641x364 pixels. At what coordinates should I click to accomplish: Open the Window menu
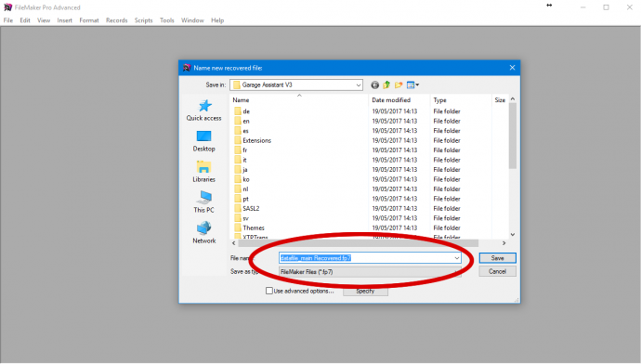[192, 20]
